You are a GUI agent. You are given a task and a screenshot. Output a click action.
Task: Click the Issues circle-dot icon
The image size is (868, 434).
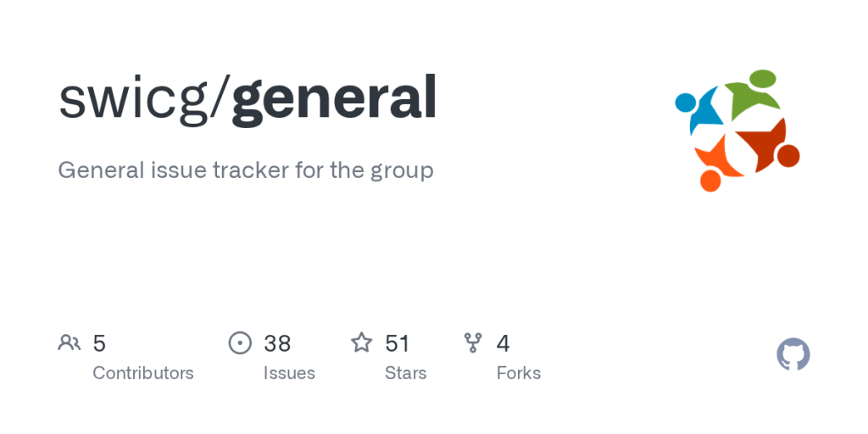[241, 343]
